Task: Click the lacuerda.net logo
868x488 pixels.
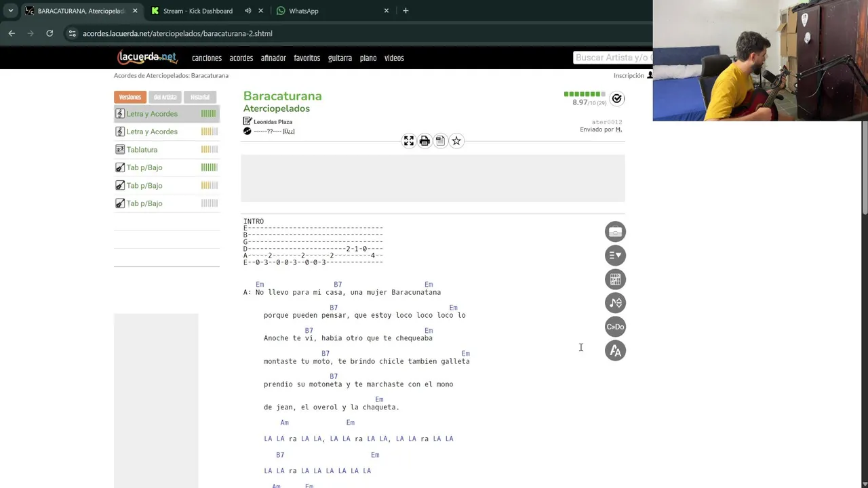Action: [x=147, y=58]
